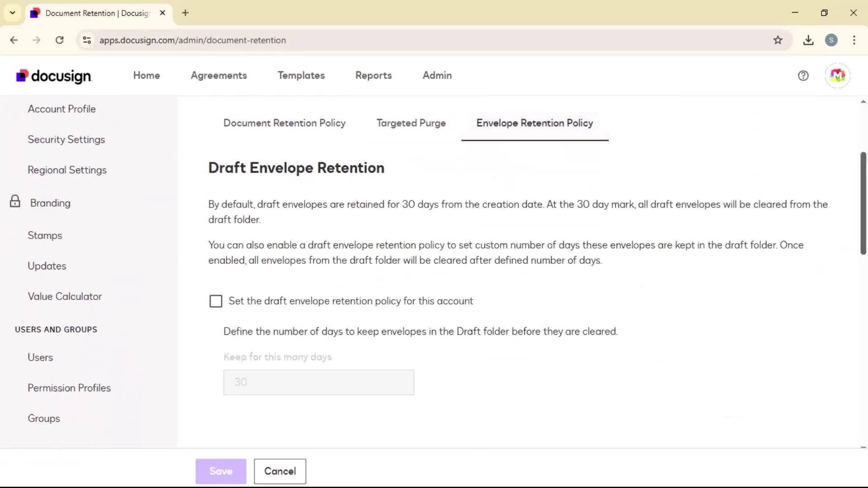This screenshot has width=868, height=488.
Task: Click the Save button
Action: coord(221,471)
